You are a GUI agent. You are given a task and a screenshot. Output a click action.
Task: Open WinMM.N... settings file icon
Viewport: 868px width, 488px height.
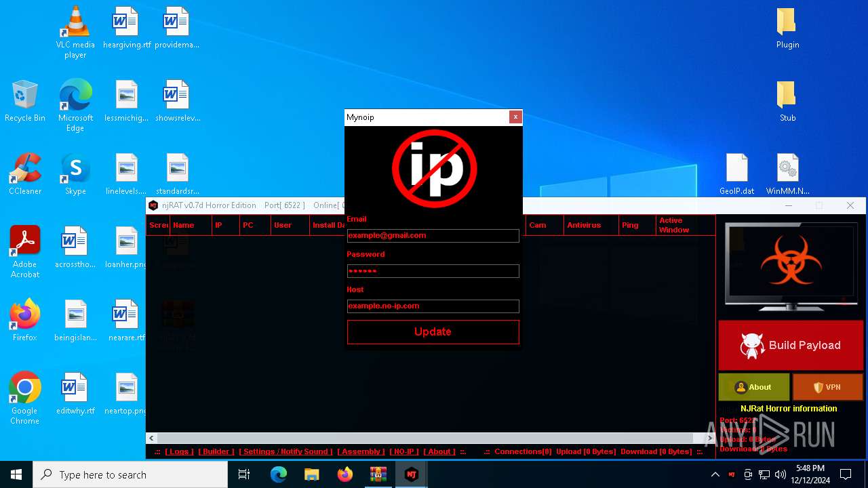(787, 175)
